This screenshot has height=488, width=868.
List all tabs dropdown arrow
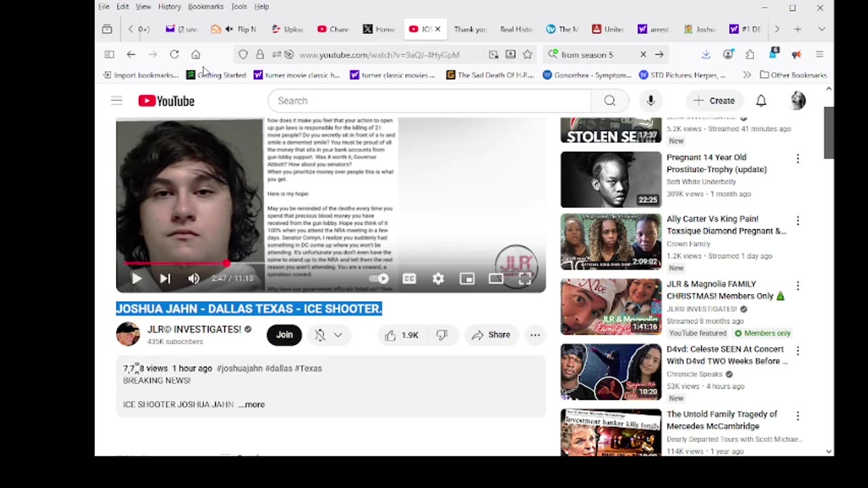coord(821,29)
